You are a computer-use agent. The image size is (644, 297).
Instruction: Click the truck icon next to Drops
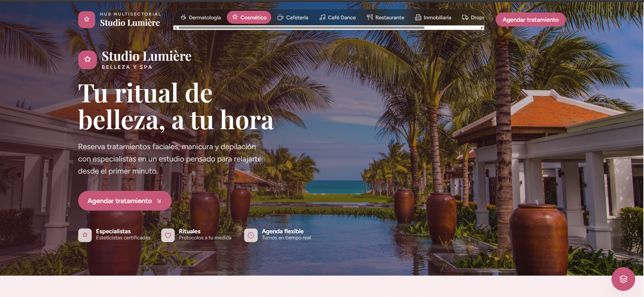[465, 17]
